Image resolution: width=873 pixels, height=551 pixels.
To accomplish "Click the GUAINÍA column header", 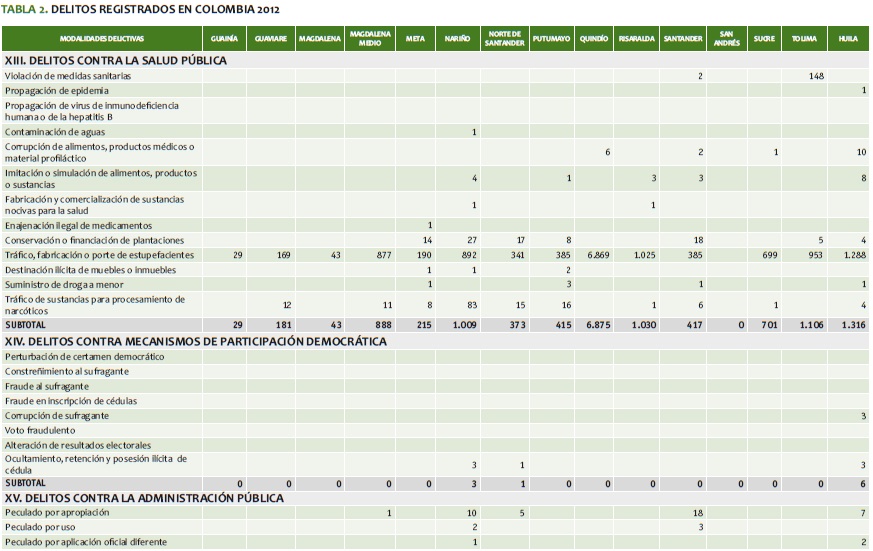I will point(224,38).
